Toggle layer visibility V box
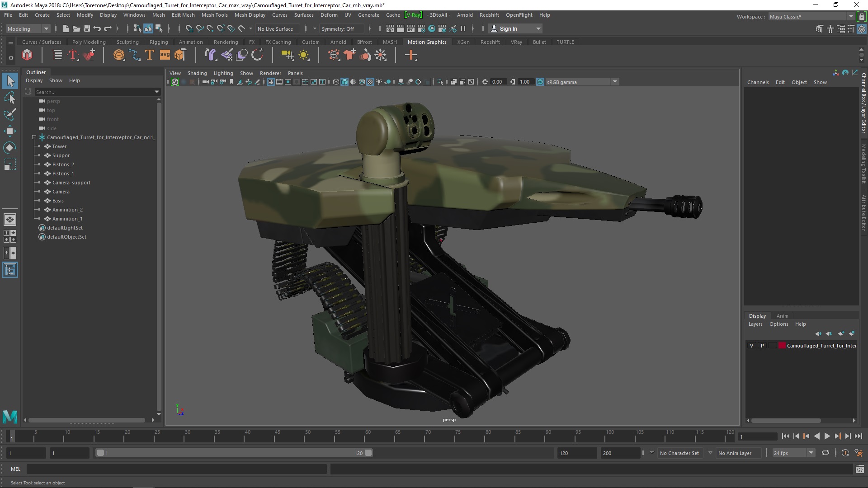 coord(752,346)
